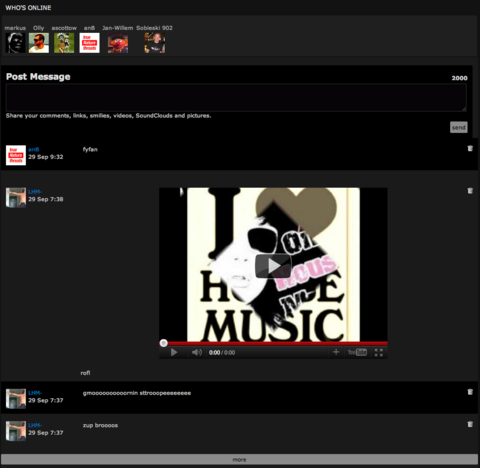Open an8's profile link at 29 Sep 9:32
Screen dimensions: 480x468
[34, 149]
